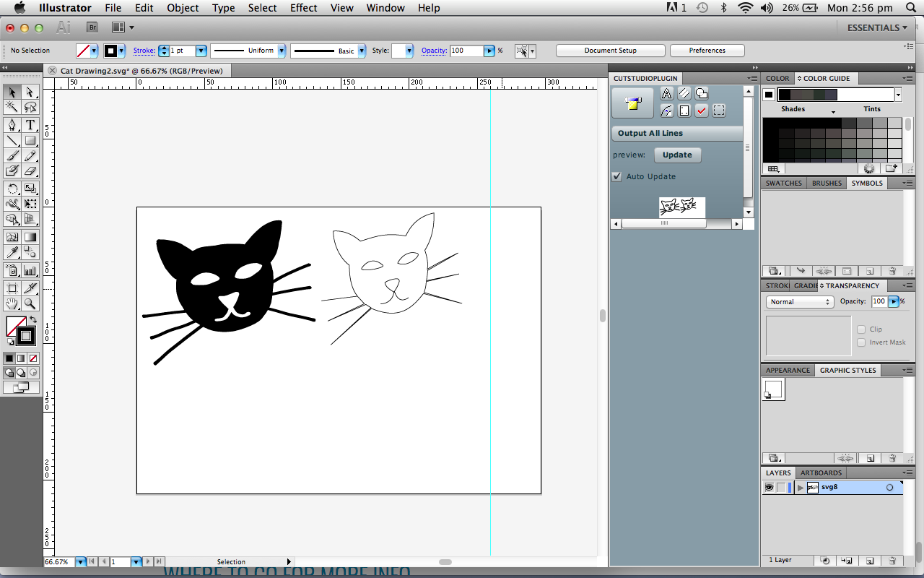Click the CutStudio cutter output icon
The width and height of the screenshot is (924, 578).
tap(632, 103)
